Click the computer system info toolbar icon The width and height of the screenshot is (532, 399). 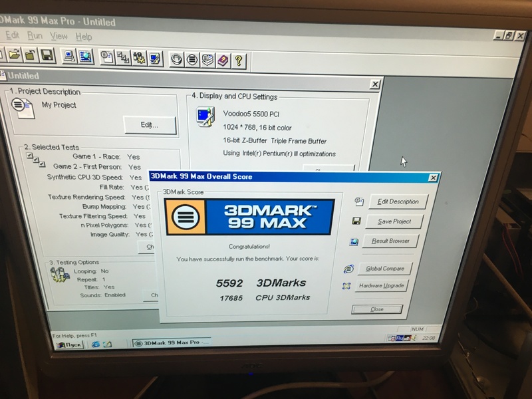(x=69, y=57)
